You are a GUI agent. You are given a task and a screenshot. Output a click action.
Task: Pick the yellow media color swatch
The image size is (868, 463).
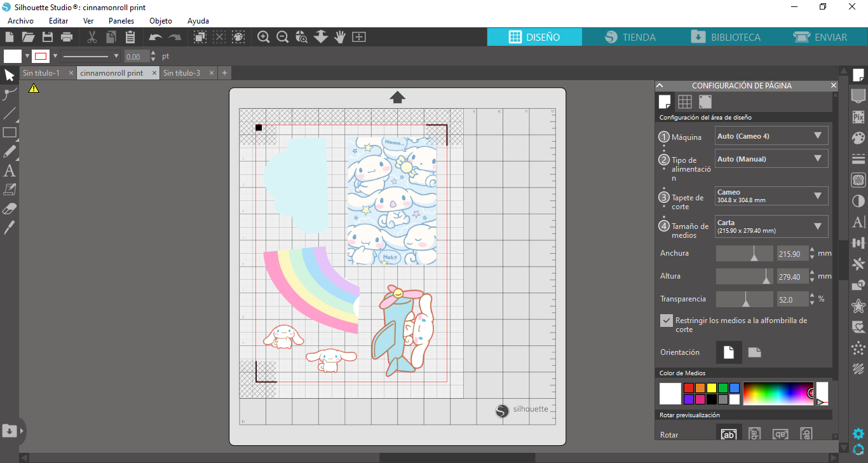711,388
